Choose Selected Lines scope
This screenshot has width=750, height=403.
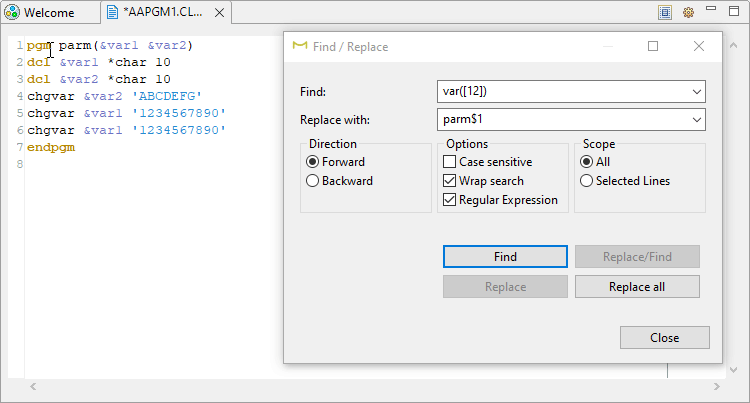coord(587,181)
